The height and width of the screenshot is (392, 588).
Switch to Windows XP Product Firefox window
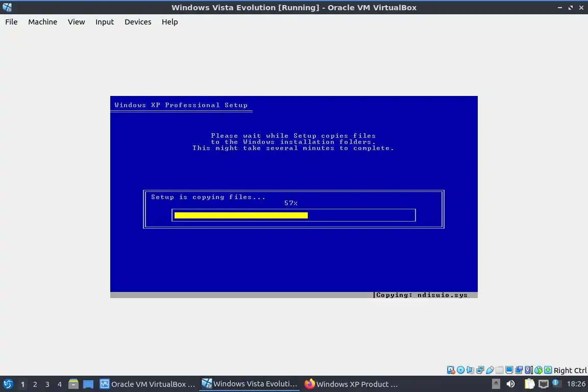351,384
